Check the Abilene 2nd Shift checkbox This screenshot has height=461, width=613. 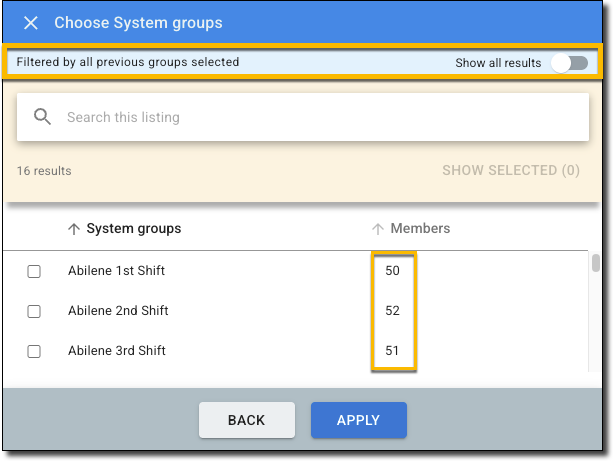click(x=34, y=311)
